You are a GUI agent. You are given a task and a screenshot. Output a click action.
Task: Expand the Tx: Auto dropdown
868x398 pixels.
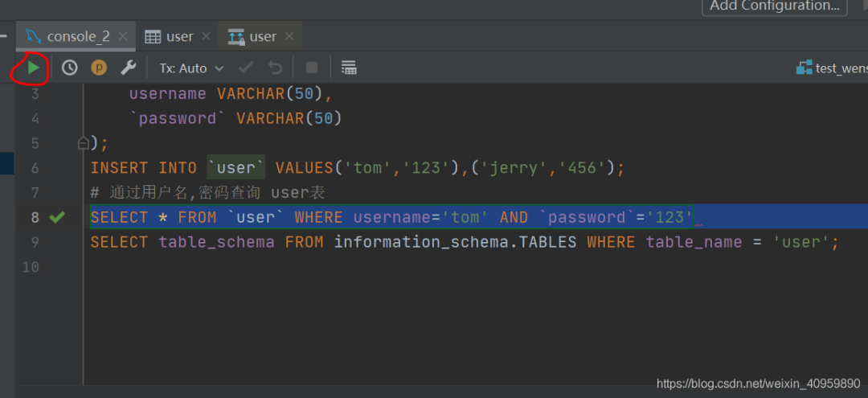coord(191,68)
